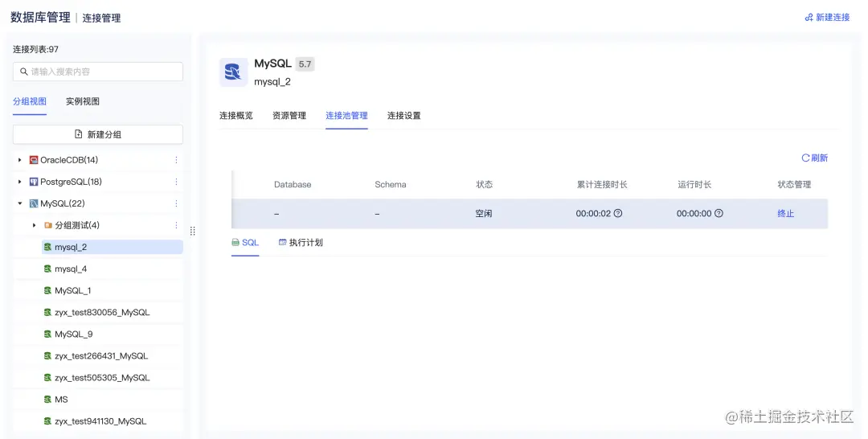Click the MySQL(22) group icon
The height and width of the screenshot is (439, 868).
pyautogui.click(x=34, y=203)
